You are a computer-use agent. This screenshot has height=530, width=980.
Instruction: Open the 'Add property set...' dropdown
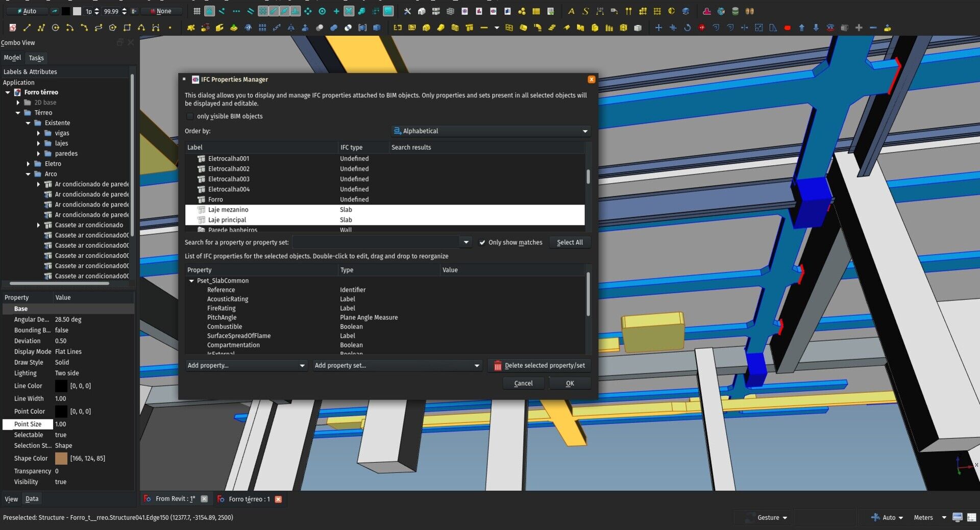point(397,365)
